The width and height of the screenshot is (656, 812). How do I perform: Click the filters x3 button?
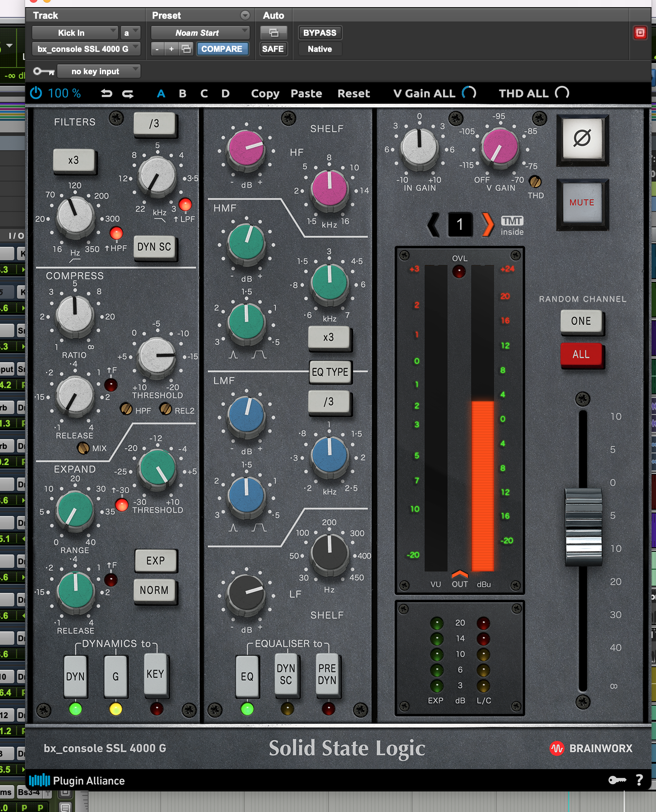[x=74, y=160]
